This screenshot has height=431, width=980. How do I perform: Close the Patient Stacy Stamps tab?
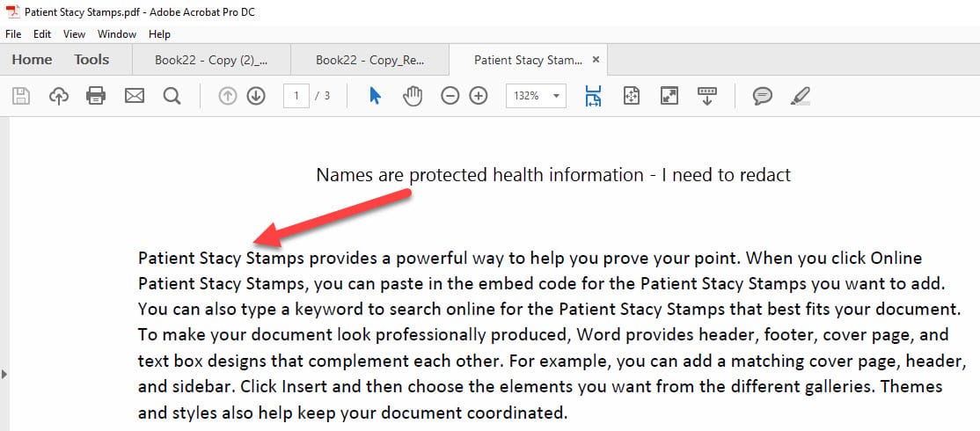[x=596, y=60]
